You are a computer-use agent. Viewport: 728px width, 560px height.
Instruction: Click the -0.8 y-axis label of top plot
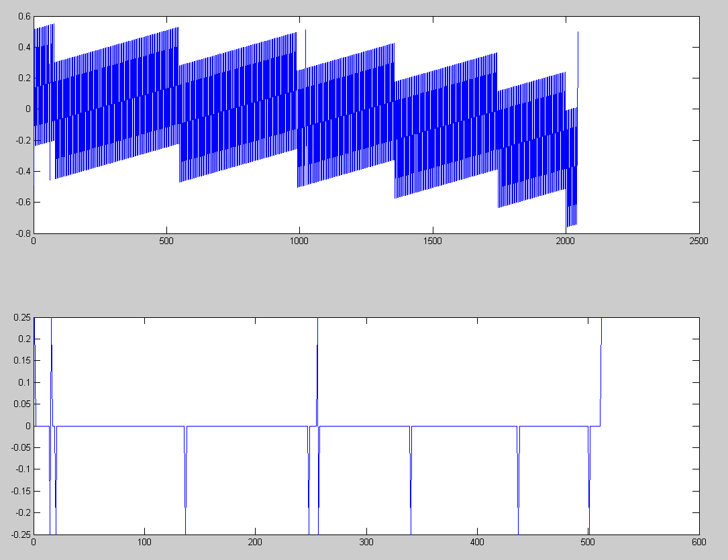21,233
